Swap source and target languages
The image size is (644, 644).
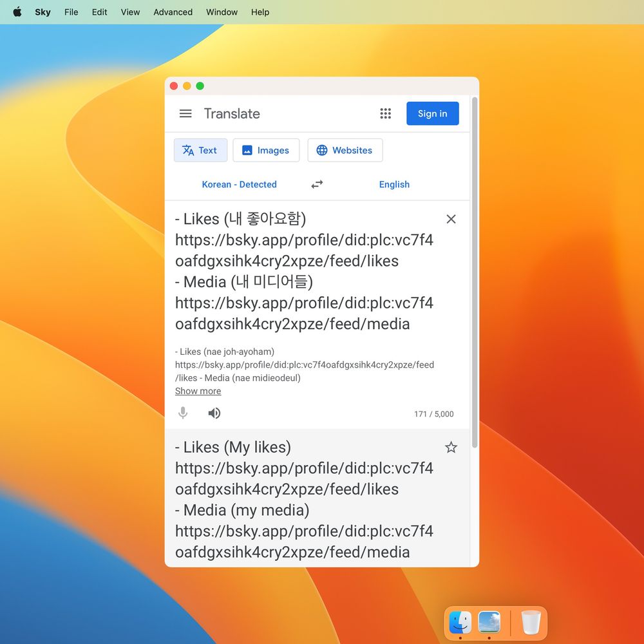[317, 184]
